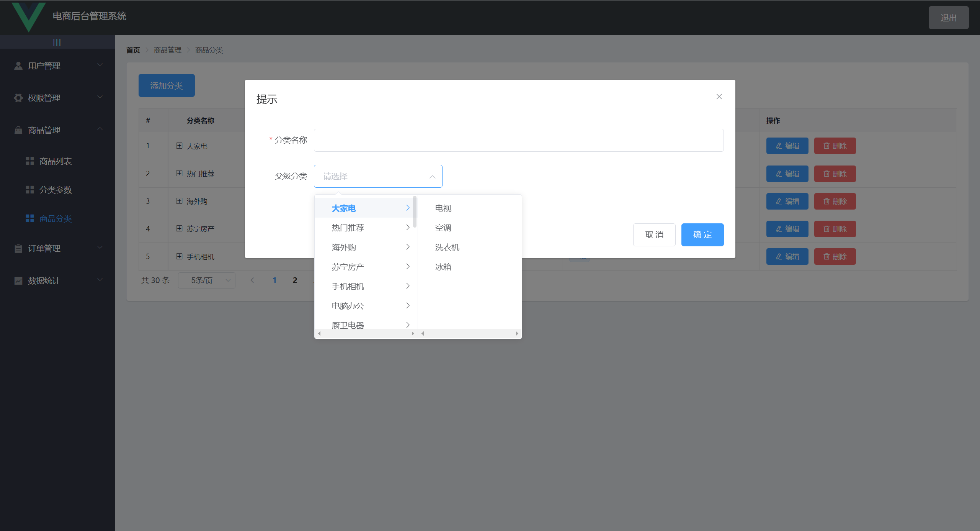Viewport: 980px width, 531px height.
Task: Click grid icon beside 商品分类
Action: (x=30, y=219)
